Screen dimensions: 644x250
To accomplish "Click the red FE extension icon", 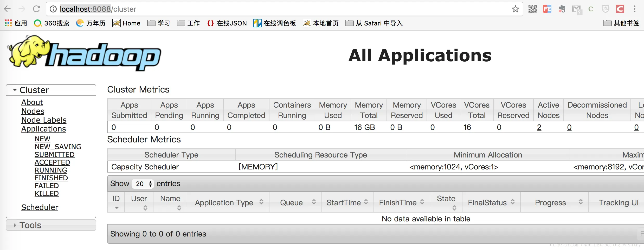I will point(547,9).
